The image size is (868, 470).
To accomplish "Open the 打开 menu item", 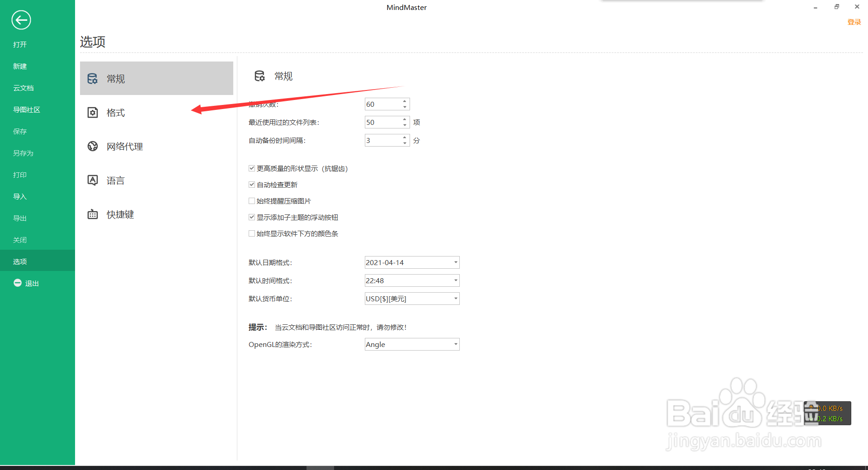I will tap(20, 44).
